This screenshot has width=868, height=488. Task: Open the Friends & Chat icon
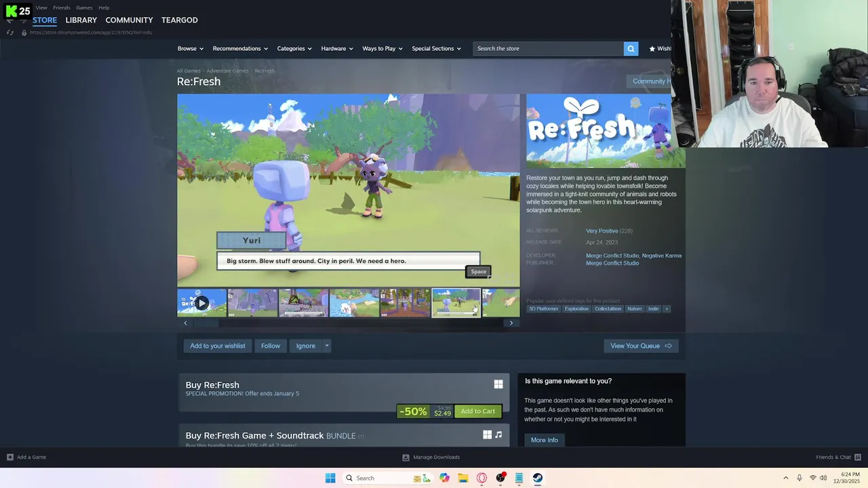tap(858, 457)
